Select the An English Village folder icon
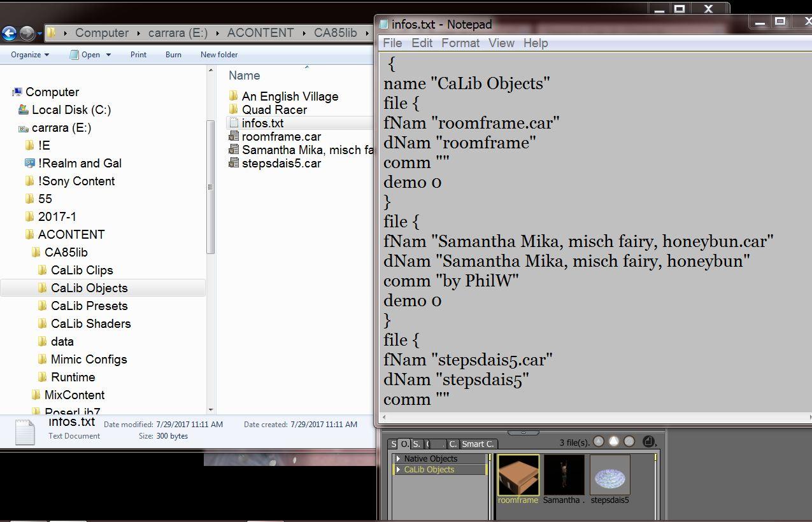Screen dimensions: 812x522 point(233,96)
